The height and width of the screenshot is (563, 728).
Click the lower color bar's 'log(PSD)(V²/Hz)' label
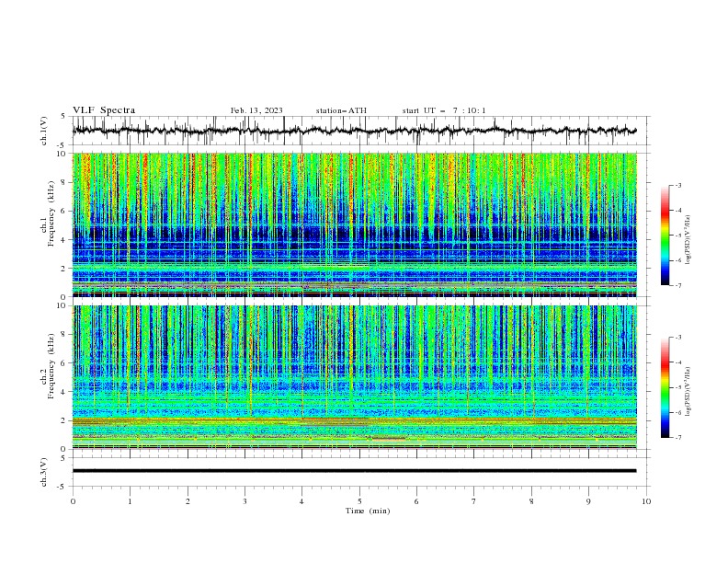point(688,392)
